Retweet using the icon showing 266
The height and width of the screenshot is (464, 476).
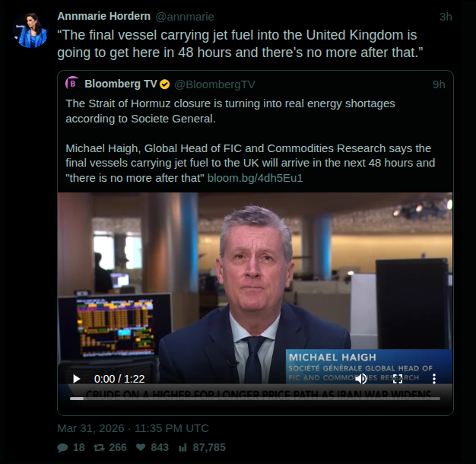point(99,447)
